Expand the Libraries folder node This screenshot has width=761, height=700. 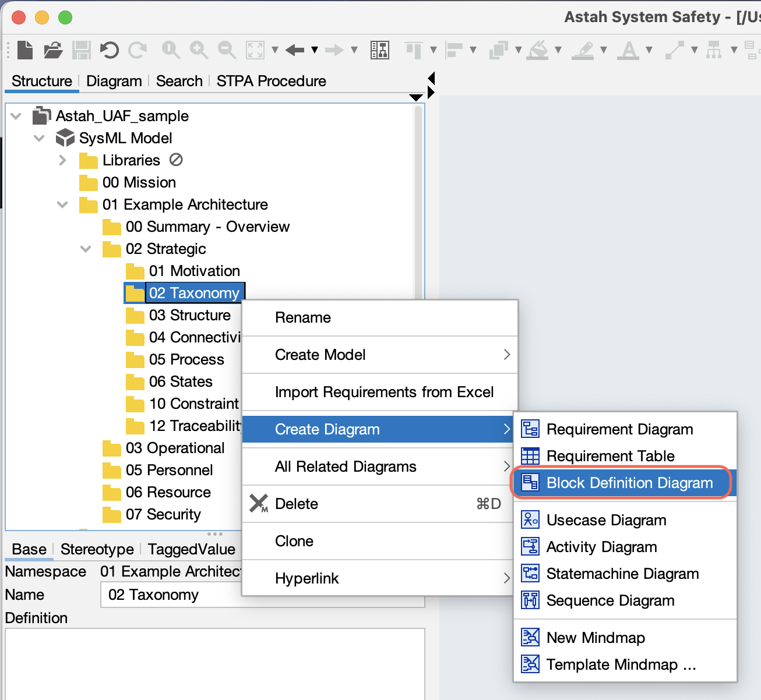[63, 160]
